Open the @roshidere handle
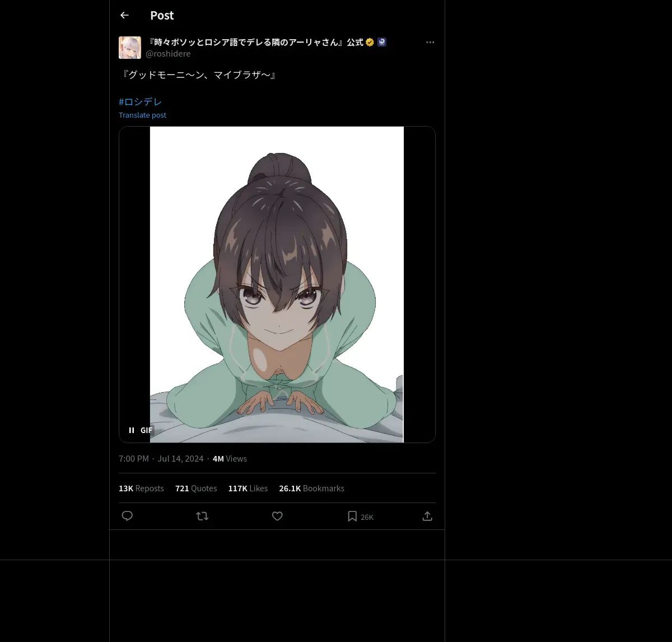The width and height of the screenshot is (672, 642). 168,54
